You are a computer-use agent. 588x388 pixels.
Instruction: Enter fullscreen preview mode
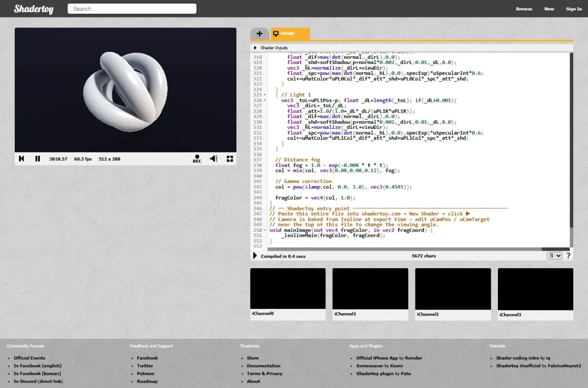click(230, 159)
